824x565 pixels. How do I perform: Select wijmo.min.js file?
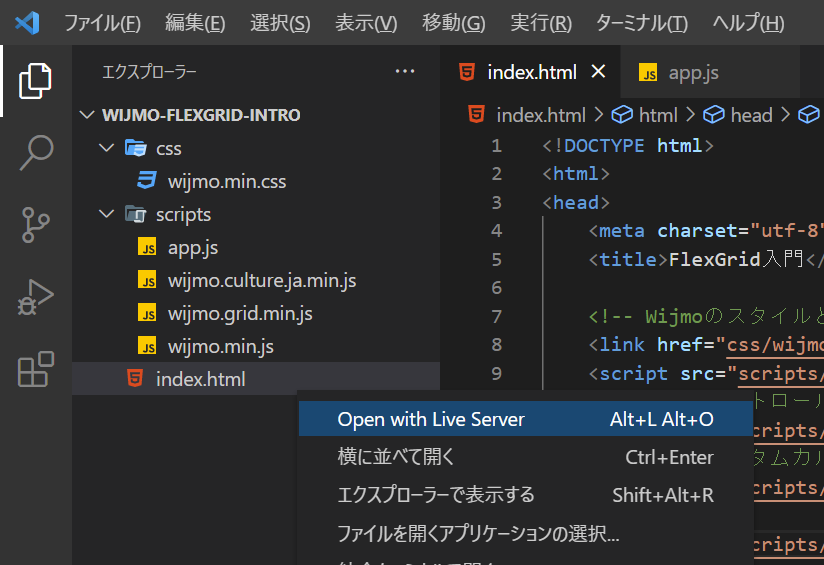click(256, 346)
